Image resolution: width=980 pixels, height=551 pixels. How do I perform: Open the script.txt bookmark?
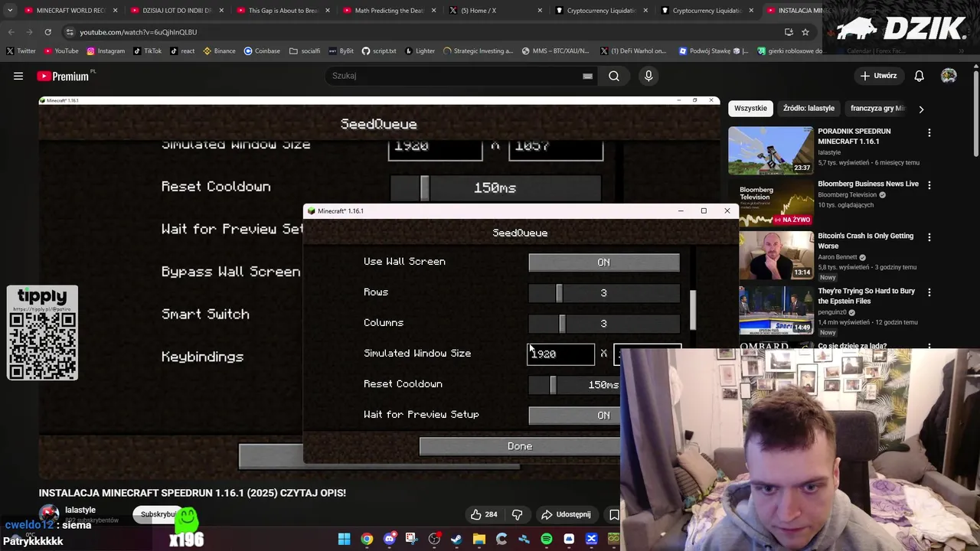coord(379,51)
